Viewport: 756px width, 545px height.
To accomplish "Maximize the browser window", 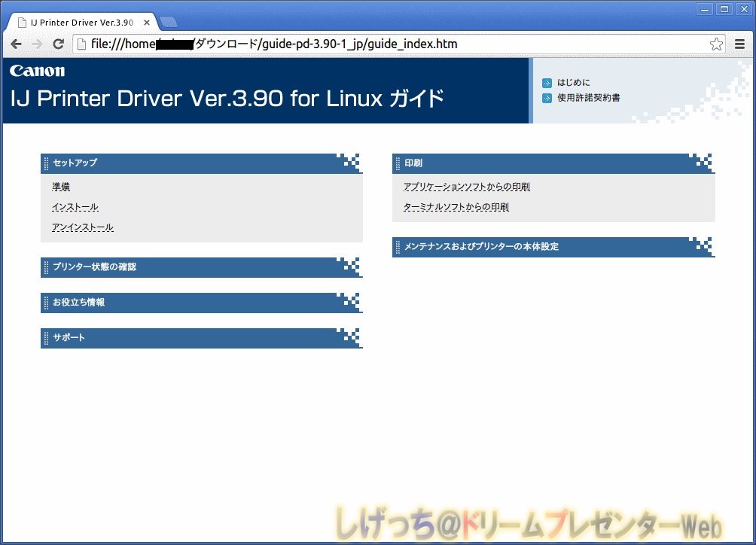I will coord(724,9).
